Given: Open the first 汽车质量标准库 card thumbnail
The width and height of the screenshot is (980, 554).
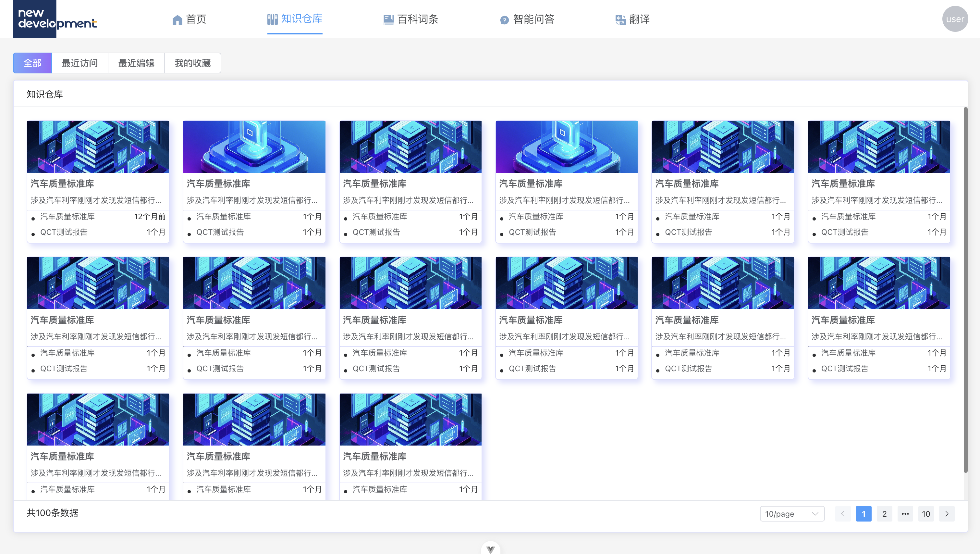Looking at the screenshot, I should point(98,146).
